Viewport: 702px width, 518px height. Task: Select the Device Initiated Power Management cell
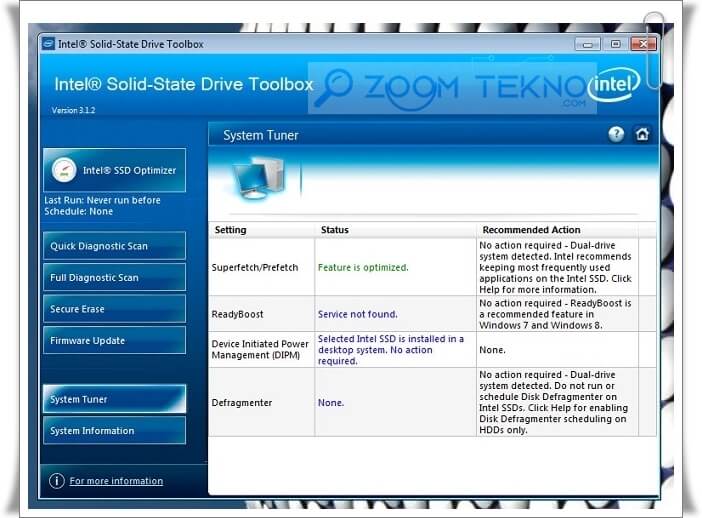pos(261,350)
